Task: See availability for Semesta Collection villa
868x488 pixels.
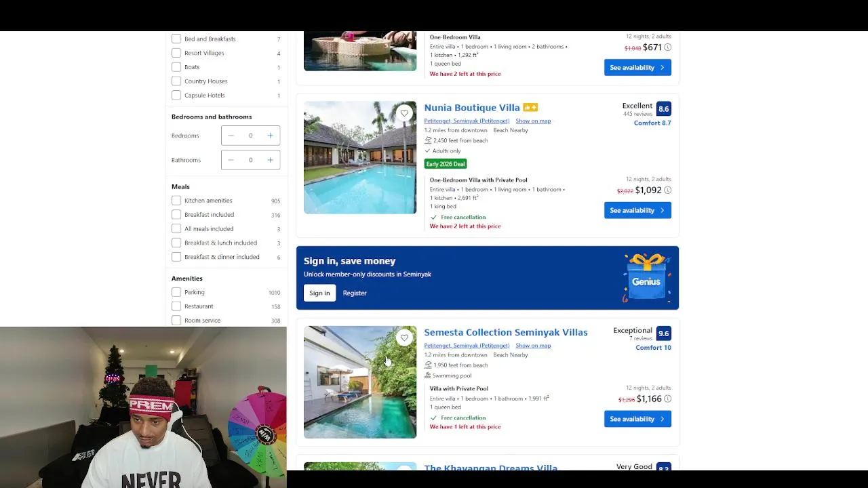Action: point(637,419)
